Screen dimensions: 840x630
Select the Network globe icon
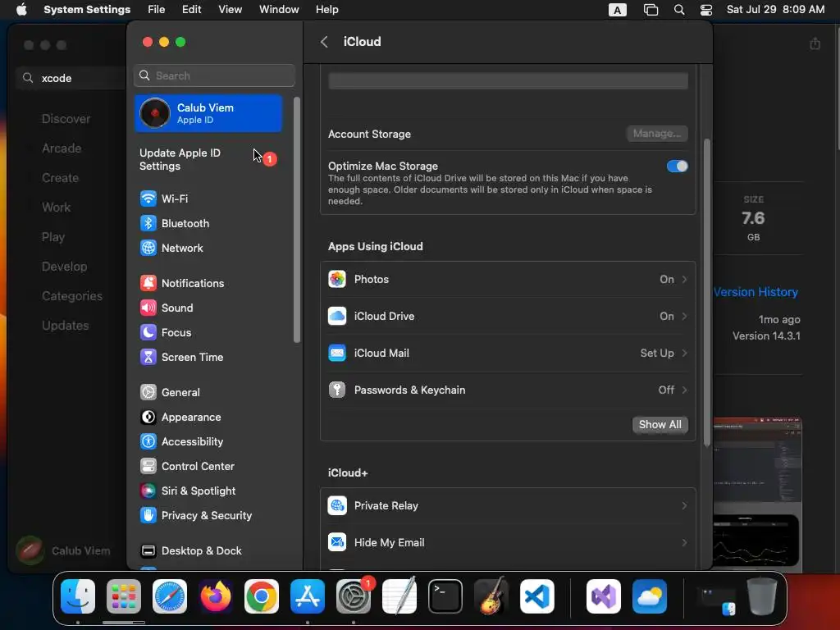148,248
